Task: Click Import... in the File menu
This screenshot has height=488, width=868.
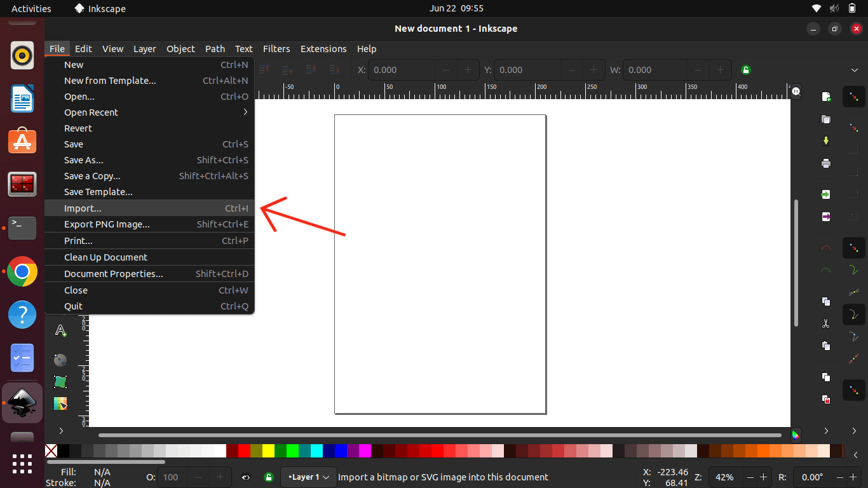Action: 83,208
